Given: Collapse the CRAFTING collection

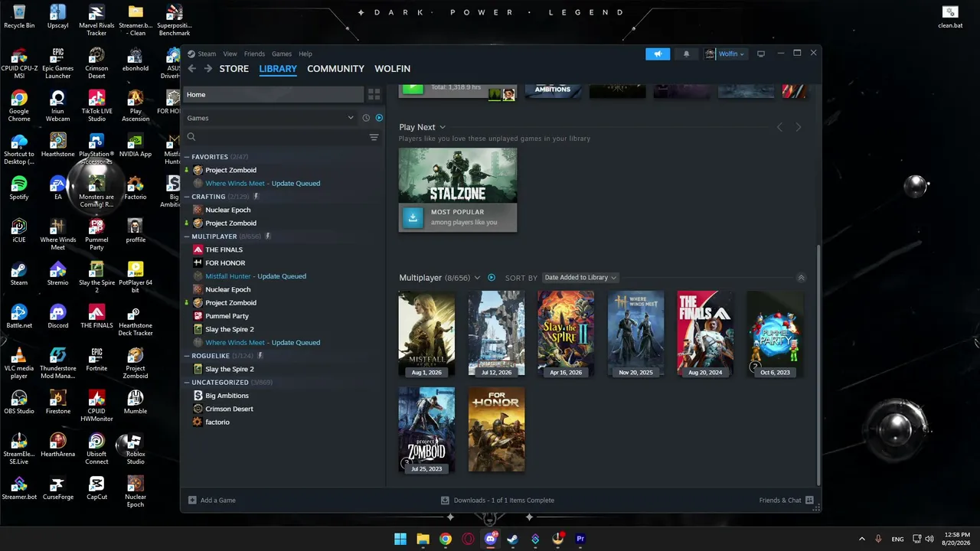Looking at the screenshot, I should coord(187,197).
